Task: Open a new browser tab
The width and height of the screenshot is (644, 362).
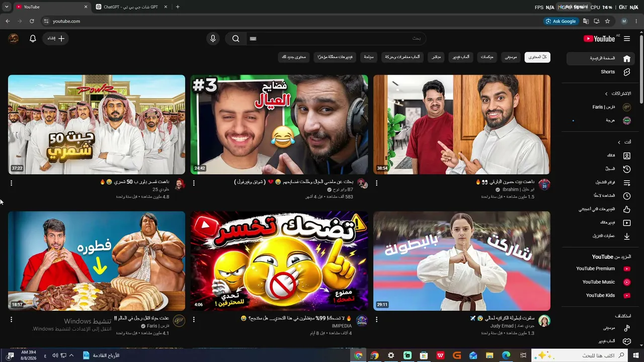Action: point(178,7)
